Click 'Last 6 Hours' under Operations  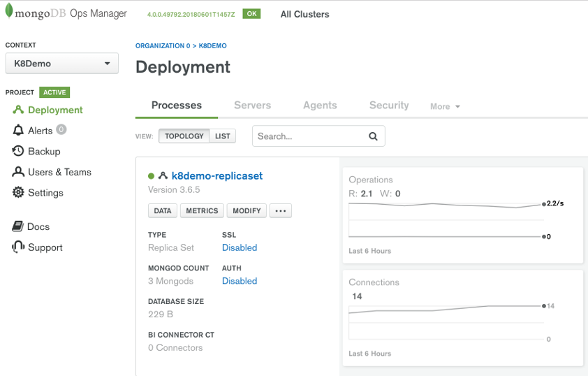(x=369, y=251)
